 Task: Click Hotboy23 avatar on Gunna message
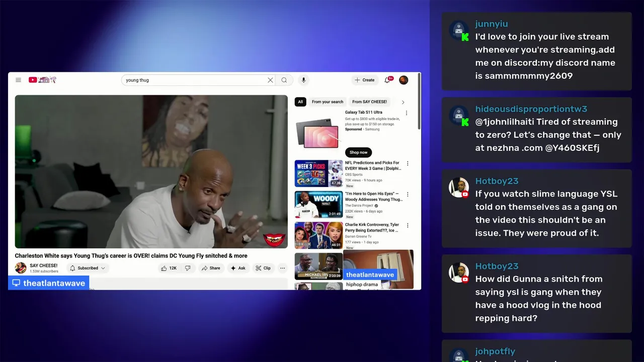tap(459, 273)
